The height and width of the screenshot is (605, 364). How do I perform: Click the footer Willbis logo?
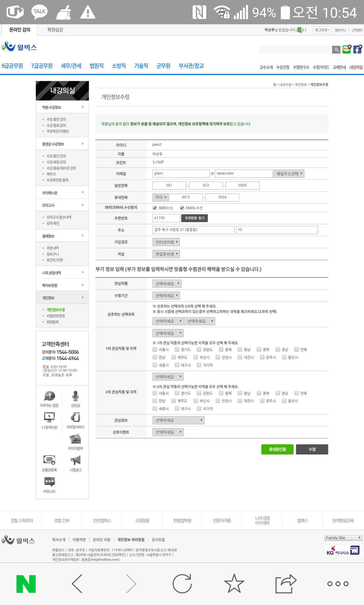pyautogui.click(x=18, y=540)
